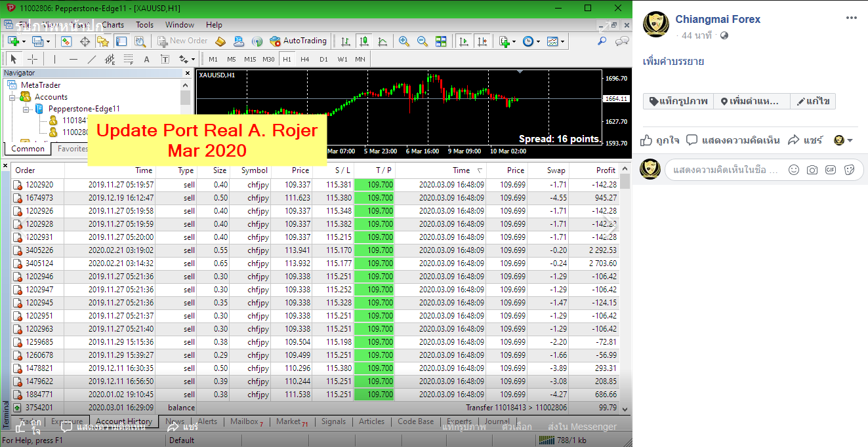Zoom out on the chart
Image resolution: width=868 pixels, height=447 pixels.
(x=423, y=41)
